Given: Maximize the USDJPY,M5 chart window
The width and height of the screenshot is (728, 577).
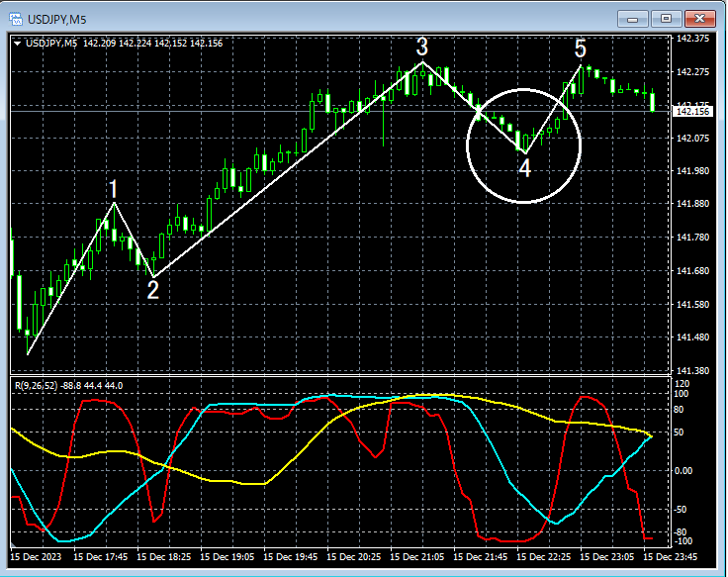Looking at the screenshot, I should point(666,19).
